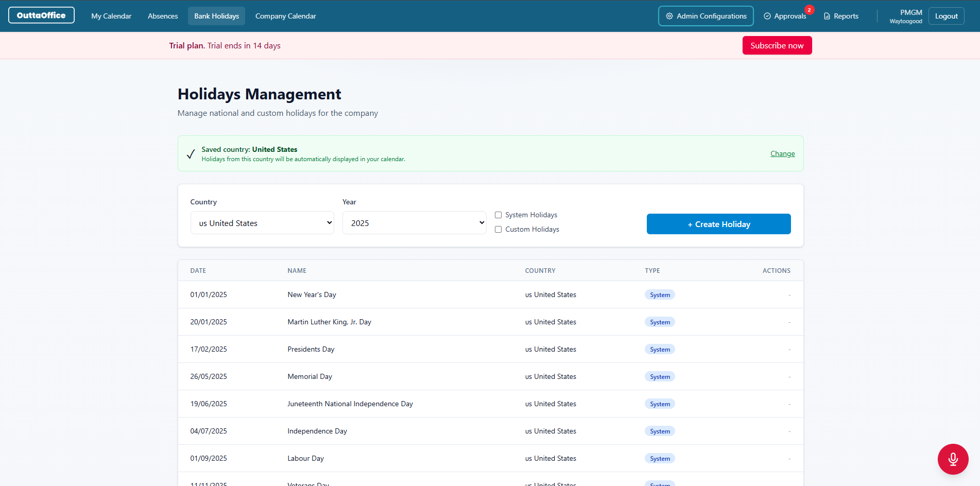Click the Reports document icon

(x=827, y=16)
